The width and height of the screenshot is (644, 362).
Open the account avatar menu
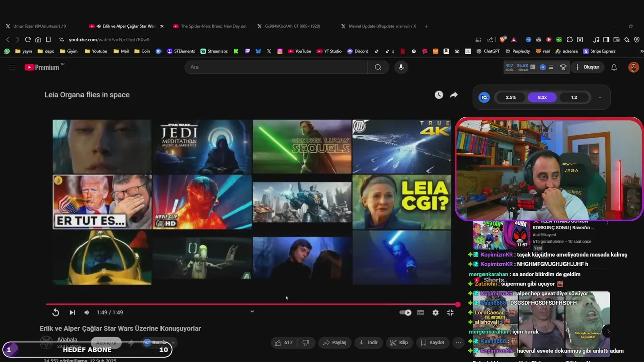(633, 67)
